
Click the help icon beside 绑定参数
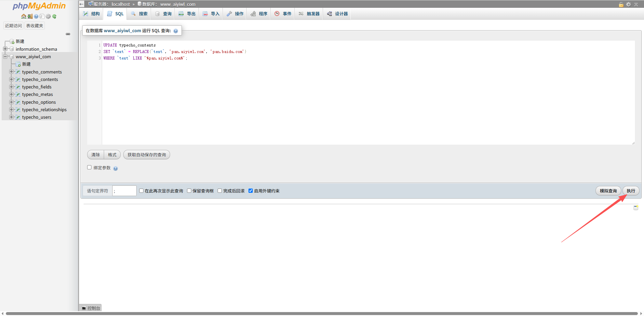pos(115,168)
